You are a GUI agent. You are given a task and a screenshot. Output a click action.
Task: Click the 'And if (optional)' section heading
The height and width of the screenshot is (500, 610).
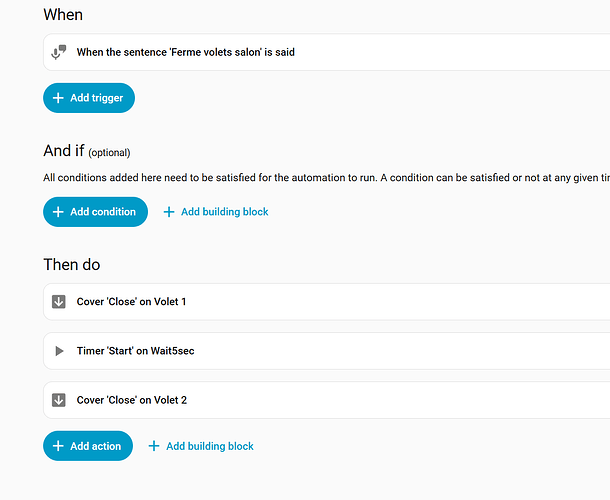tap(87, 151)
